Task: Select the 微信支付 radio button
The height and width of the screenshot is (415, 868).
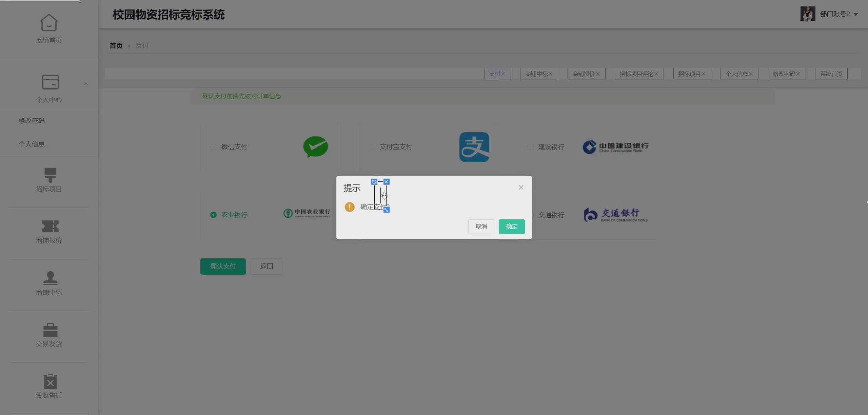Action: pos(213,147)
